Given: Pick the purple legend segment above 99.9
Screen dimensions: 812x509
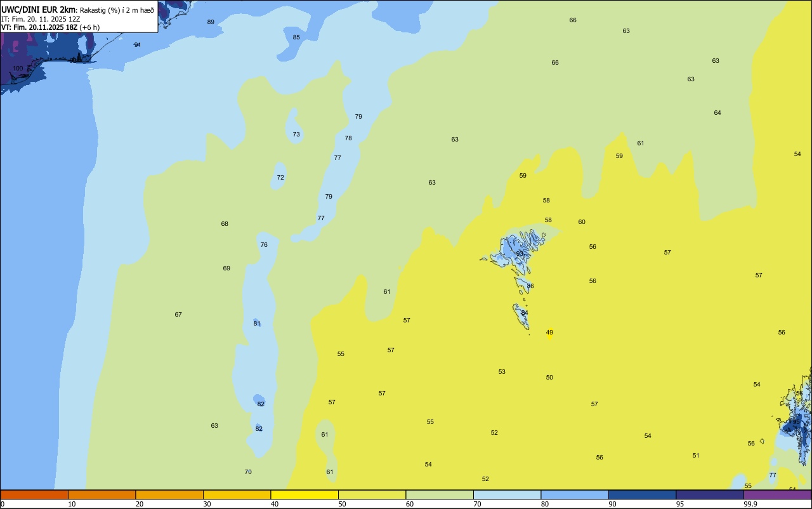Looking at the screenshot, I should point(777,494).
